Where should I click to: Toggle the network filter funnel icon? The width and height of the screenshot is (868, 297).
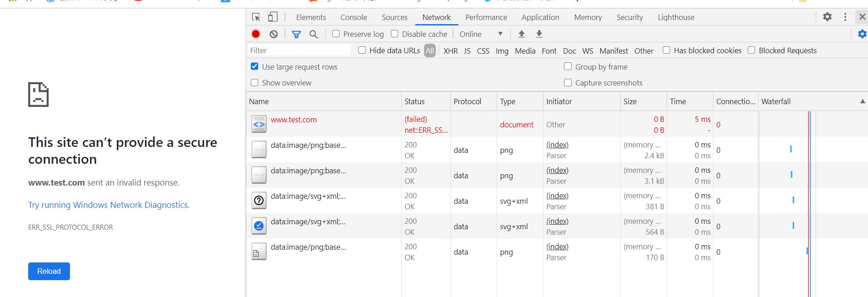pyautogui.click(x=296, y=34)
